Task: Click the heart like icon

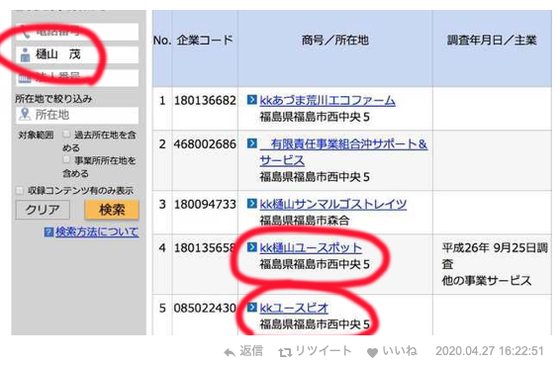Action: (372, 353)
